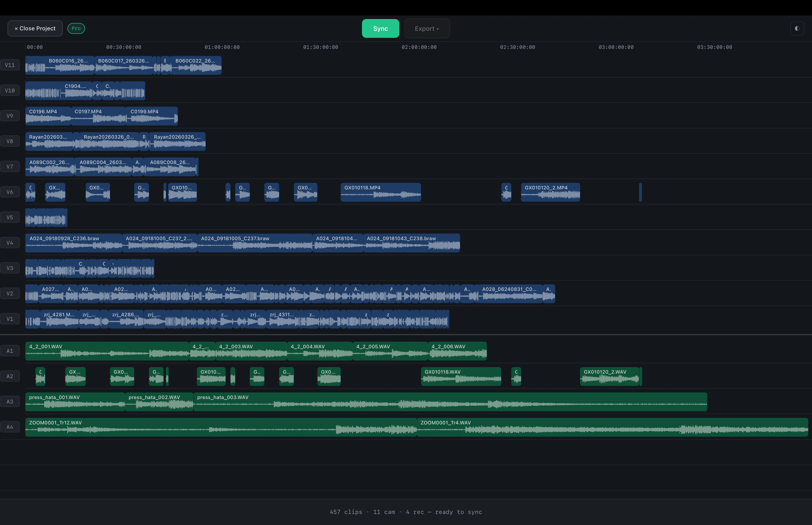Select the V5 track label

tap(10, 218)
